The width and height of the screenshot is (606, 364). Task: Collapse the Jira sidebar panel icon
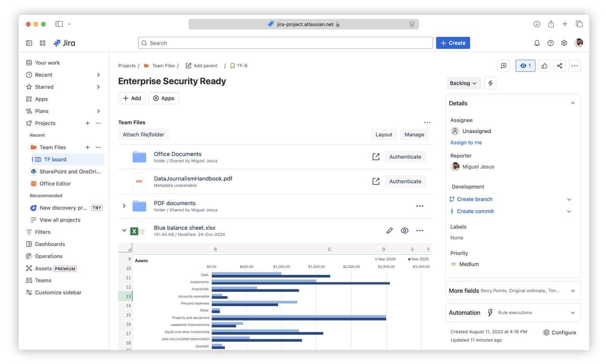pyautogui.click(x=29, y=43)
